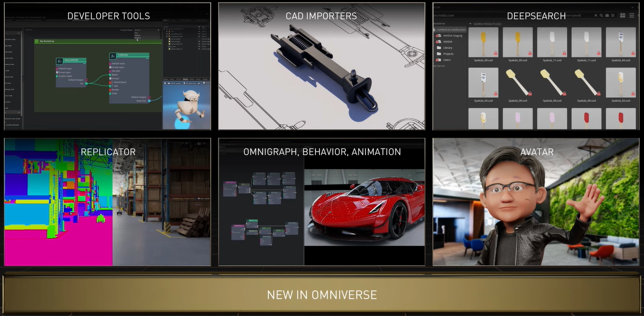Expand Group Input on SourceNode
This screenshot has width=644, height=316.
(57, 72)
